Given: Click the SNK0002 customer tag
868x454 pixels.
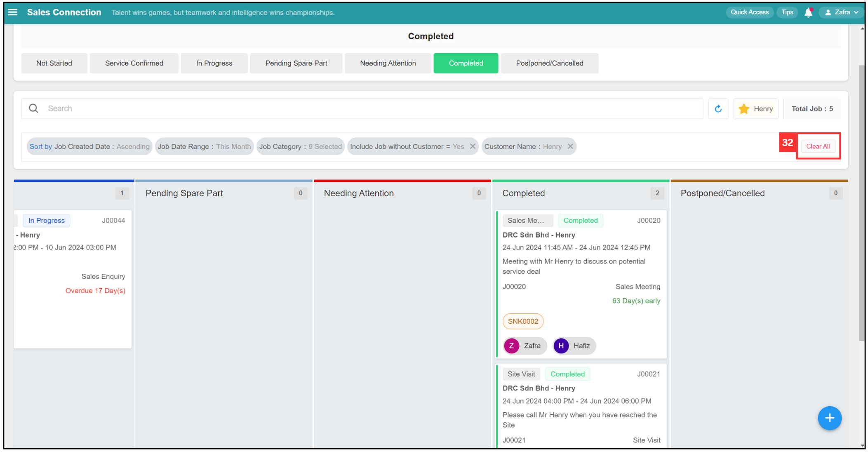Looking at the screenshot, I should [x=522, y=321].
